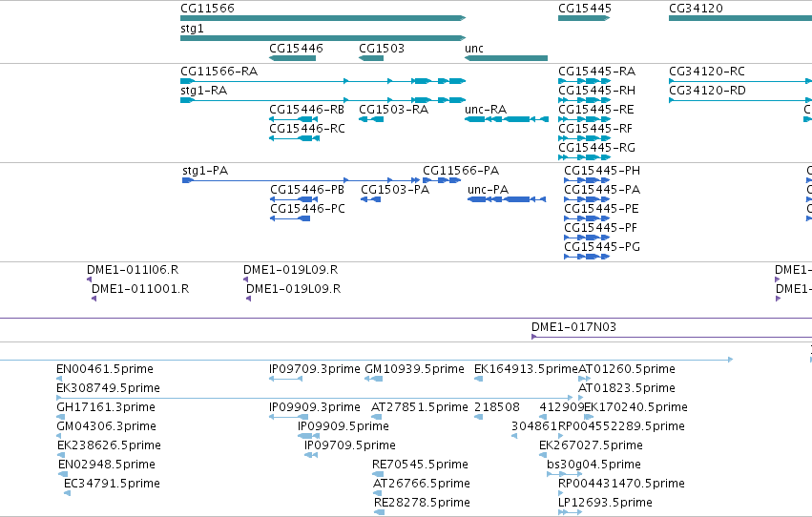
Task: Open EST EN00461.5prime
Action: point(59,379)
